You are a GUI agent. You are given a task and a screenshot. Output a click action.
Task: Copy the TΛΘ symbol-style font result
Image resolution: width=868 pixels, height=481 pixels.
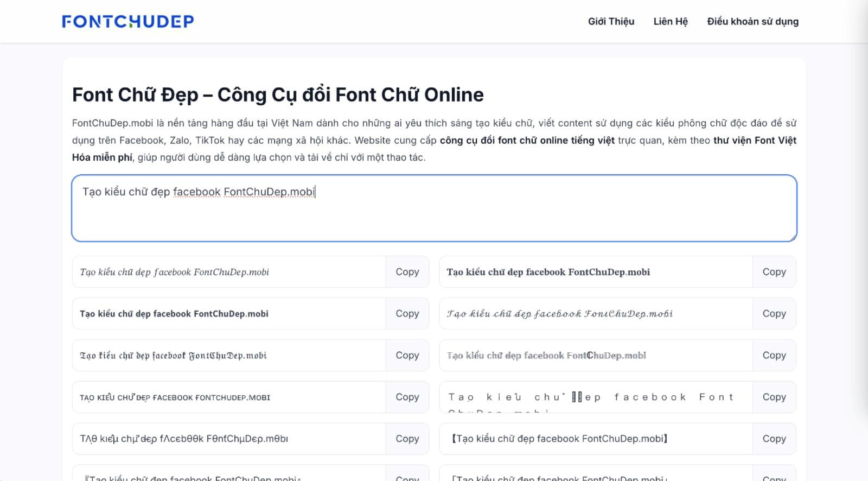(x=407, y=439)
